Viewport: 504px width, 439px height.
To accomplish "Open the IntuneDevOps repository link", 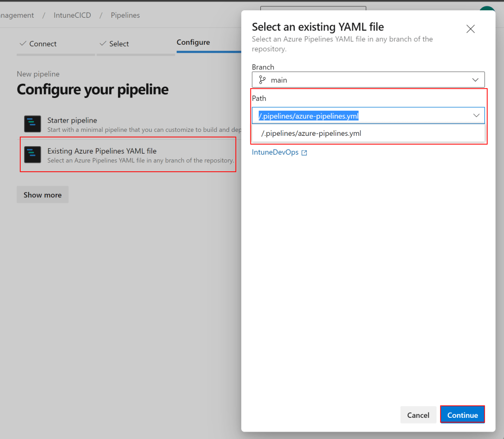I will point(275,153).
